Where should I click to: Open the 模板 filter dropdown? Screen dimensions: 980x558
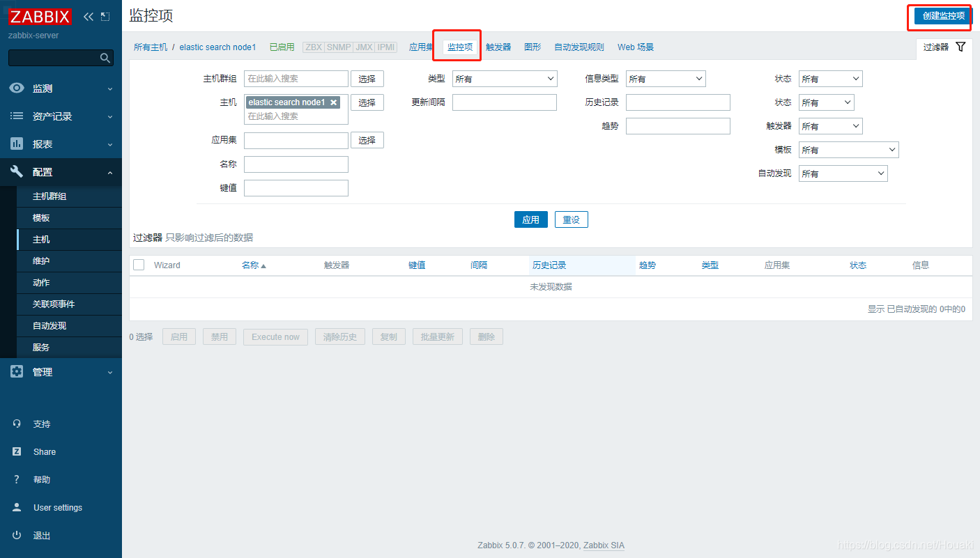tap(849, 150)
